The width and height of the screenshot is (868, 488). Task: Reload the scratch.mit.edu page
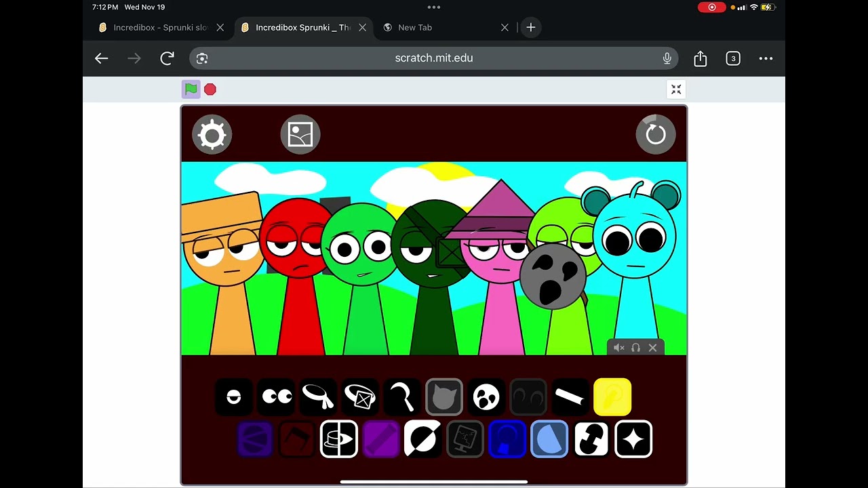(x=167, y=58)
